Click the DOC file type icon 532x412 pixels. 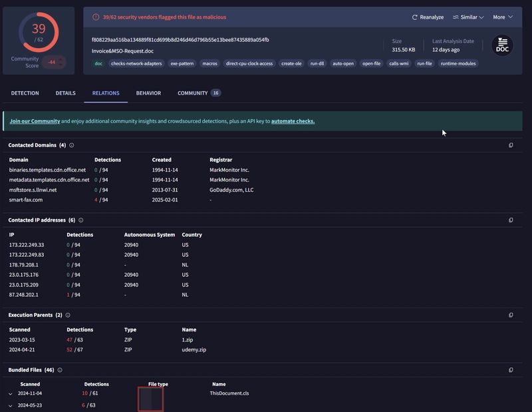coord(502,45)
